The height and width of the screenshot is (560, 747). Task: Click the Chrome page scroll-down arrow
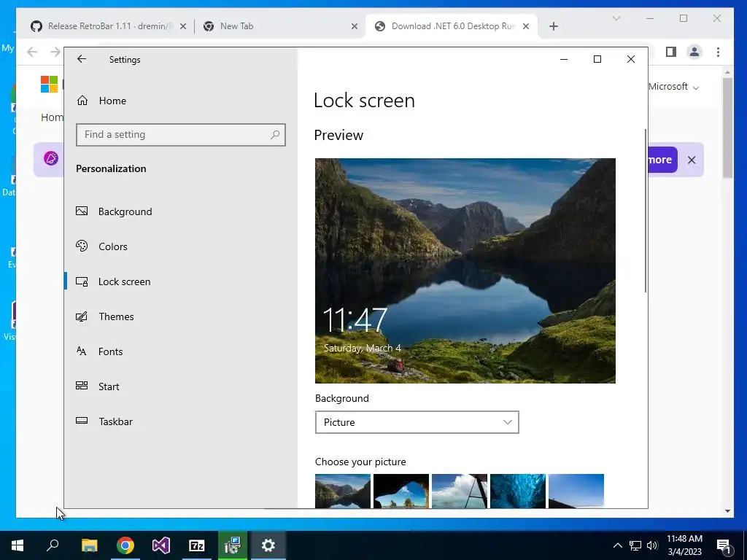tap(727, 511)
